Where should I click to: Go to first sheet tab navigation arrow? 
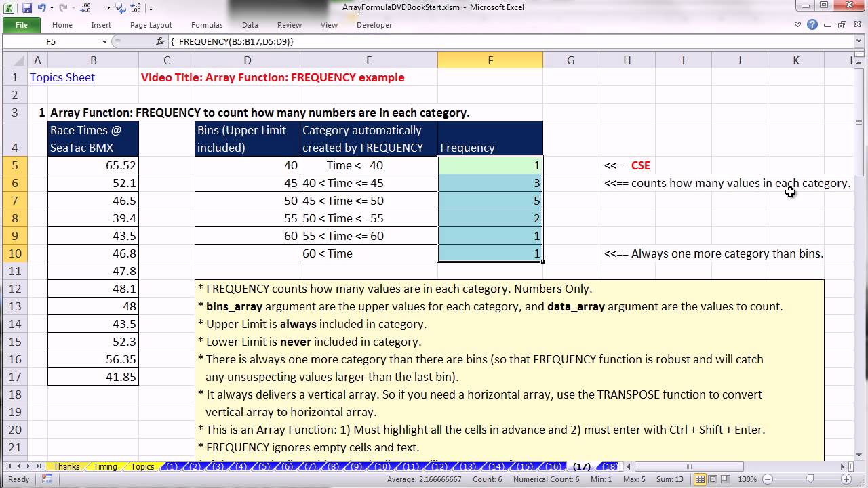(x=9, y=466)
